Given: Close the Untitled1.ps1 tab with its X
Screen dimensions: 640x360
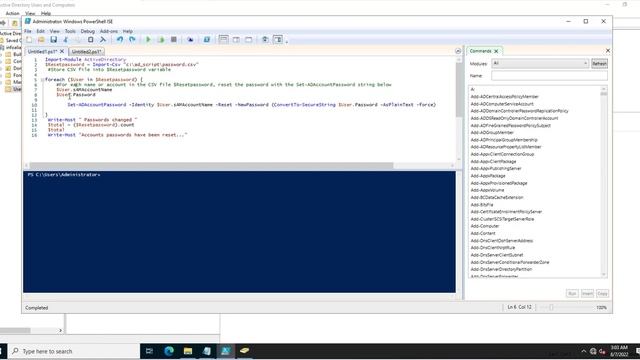Looking at the screenshot, I should pyautogui.click(x=62, y=51).
